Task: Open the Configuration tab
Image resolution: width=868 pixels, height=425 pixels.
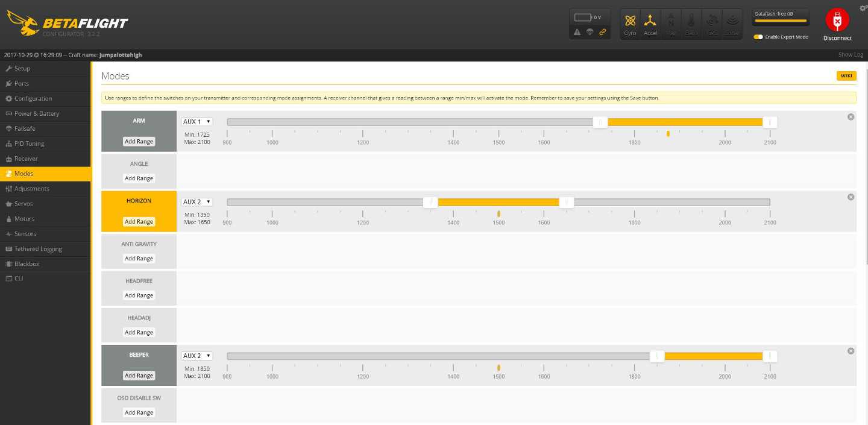Action: pyautogui.click(x=46, y=99)
